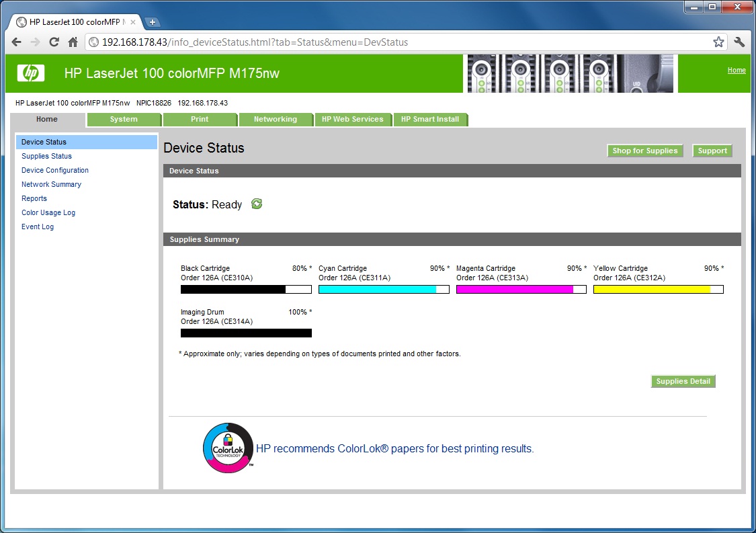The image size is (756, 533).
Task: Click the Home link in green header
Action: point(737,71)
